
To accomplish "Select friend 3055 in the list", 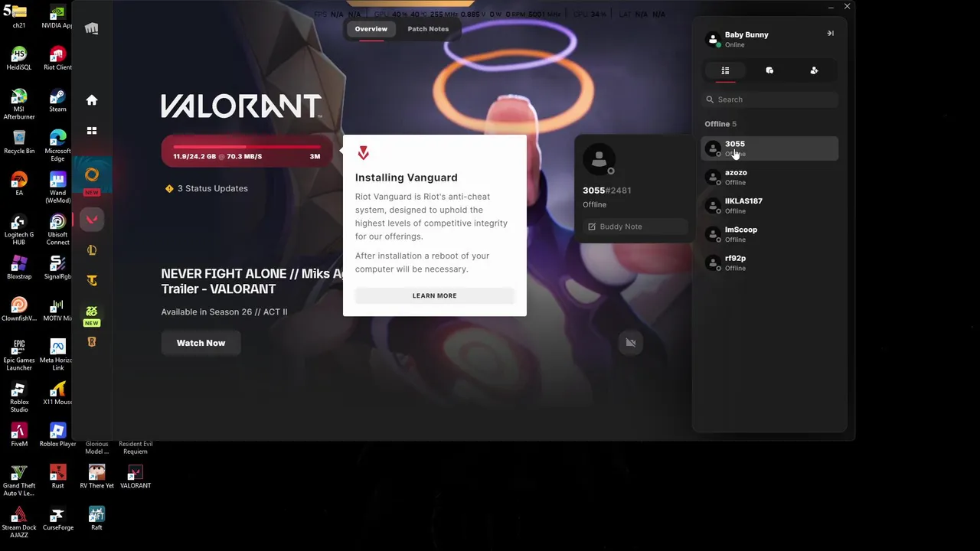I will 769,148.
